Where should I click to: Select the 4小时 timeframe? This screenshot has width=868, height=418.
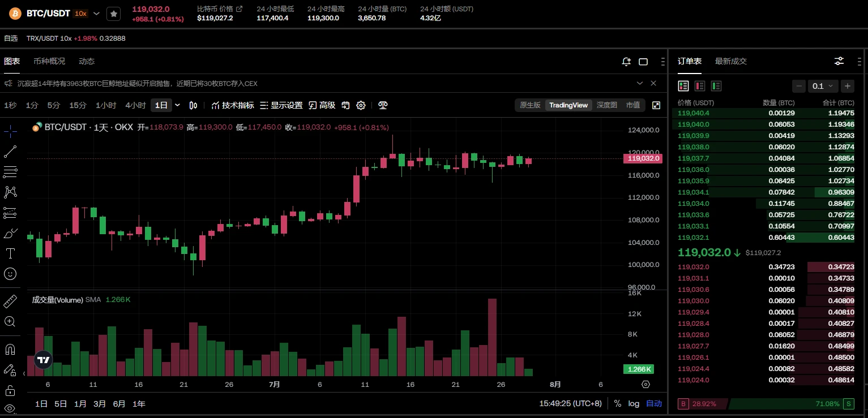[135, 105]
